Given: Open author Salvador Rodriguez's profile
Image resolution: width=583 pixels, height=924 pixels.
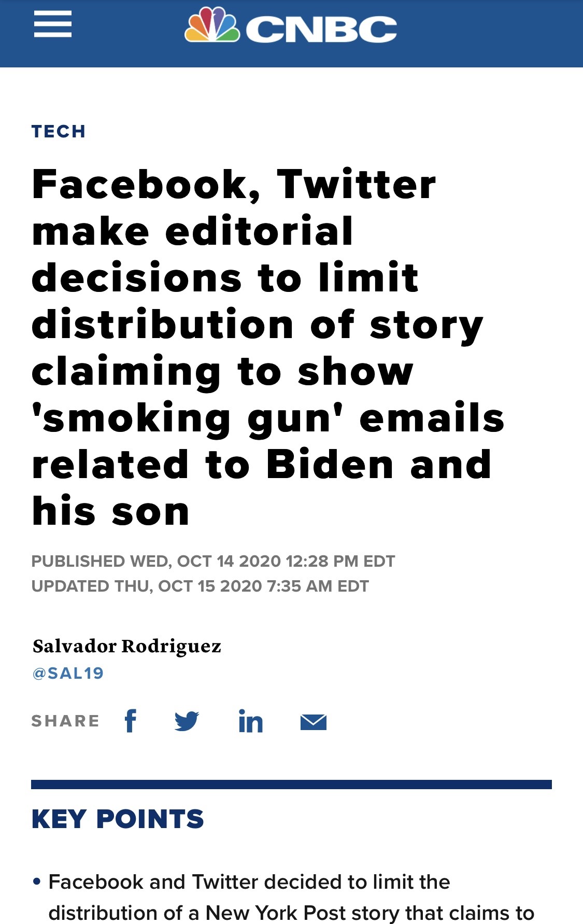Looking at the screenshot, I should pyautogui.click(x=127, y=646).
